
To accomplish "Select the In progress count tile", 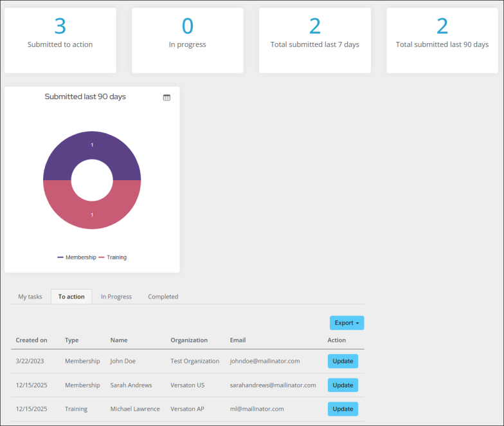I will tap(187, 40).
